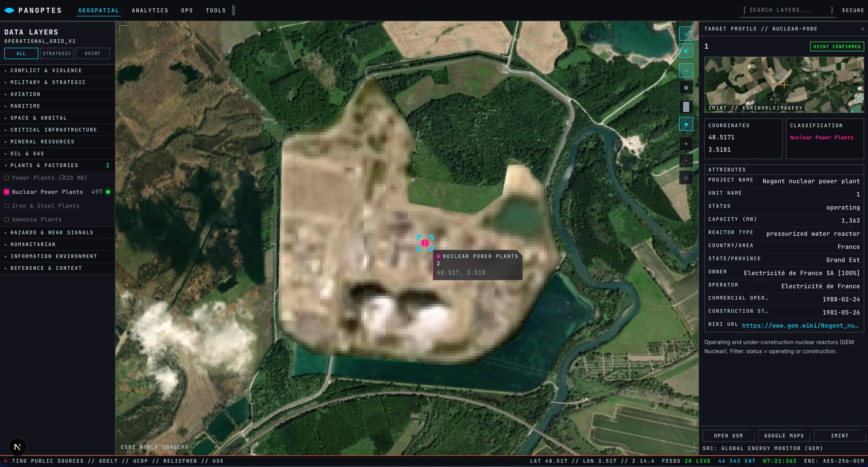Select the pink nuclear plant map marker
Image resolution: width=868 pixels, height=467 pixels.
[425, 243]
